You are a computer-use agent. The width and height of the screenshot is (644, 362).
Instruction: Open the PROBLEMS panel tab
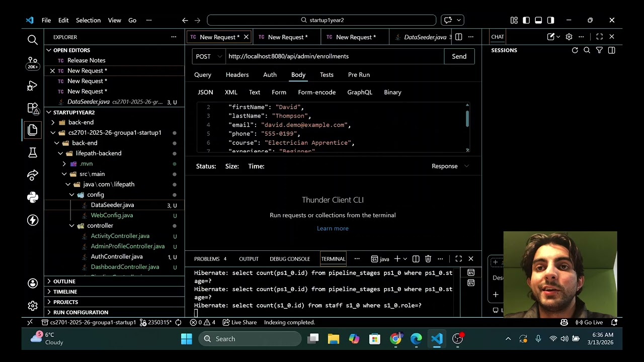tap(210, 259)
